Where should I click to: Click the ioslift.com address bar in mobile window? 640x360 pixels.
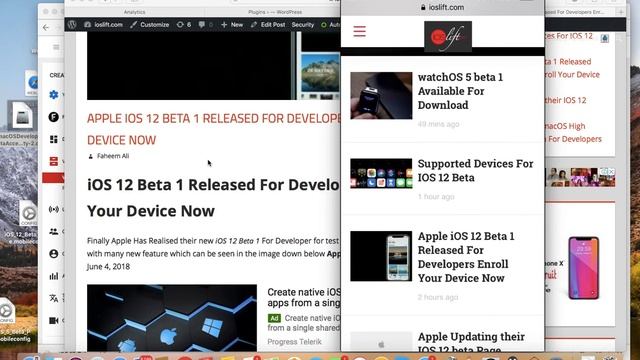click(x=442, y=7)
